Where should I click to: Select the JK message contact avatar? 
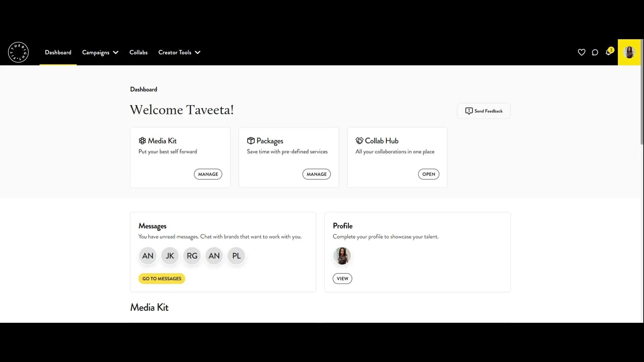pos(170,256)
